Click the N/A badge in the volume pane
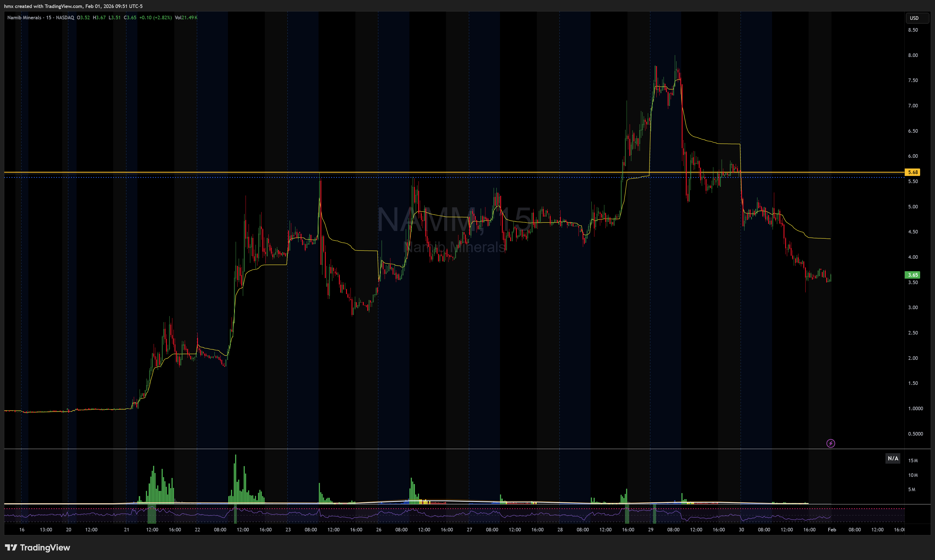 click(x=893, y=458)
